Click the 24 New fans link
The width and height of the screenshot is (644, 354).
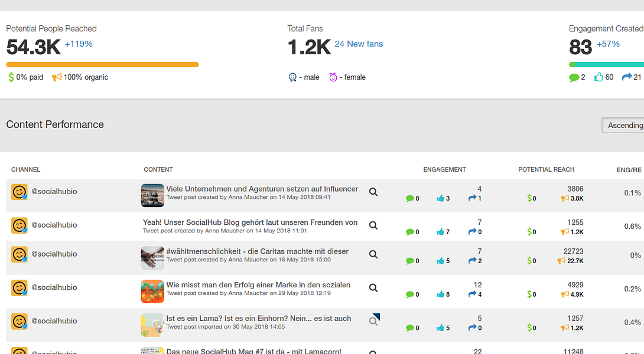tap(359, 44)
